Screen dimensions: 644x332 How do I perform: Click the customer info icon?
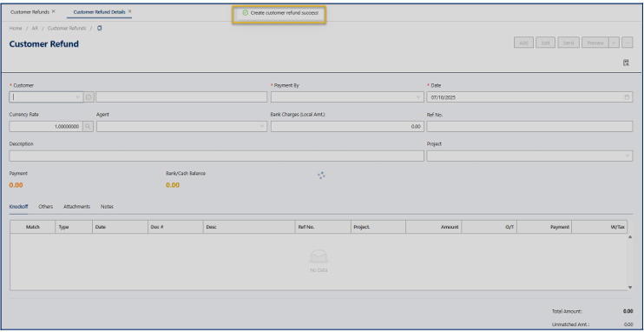89,97
